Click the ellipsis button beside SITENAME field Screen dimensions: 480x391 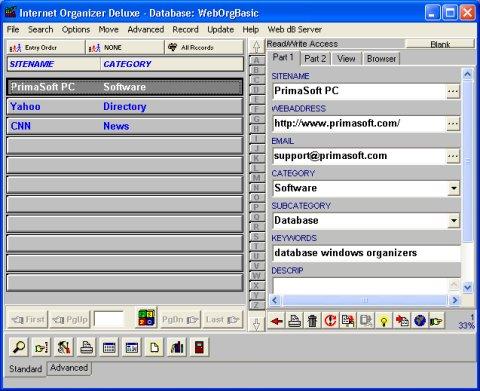coord(453,91)
